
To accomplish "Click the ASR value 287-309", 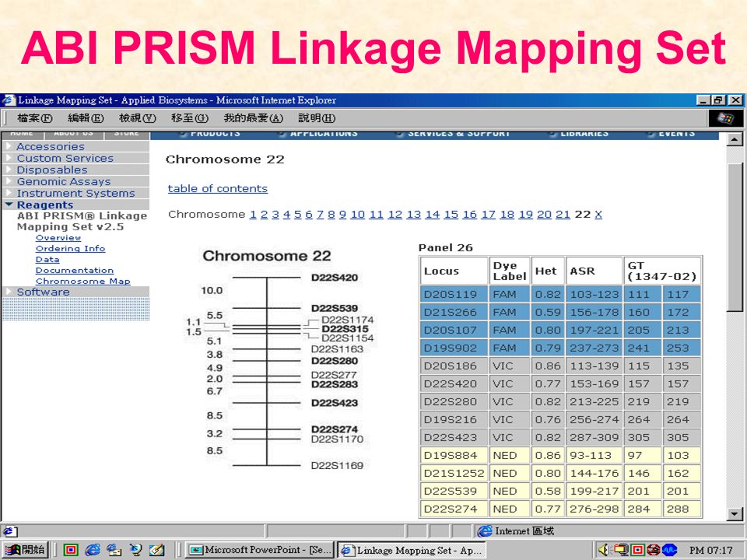I will (594, 437).
